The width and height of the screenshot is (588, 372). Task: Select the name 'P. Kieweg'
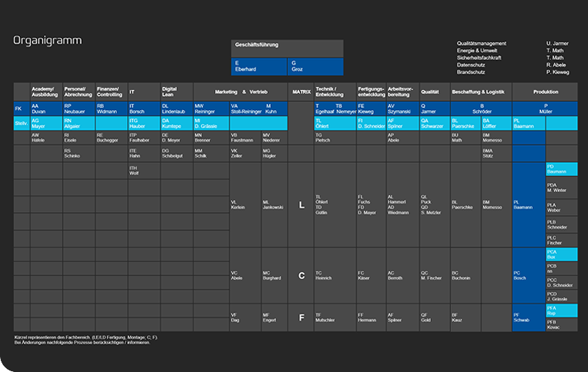coord(557,72)
